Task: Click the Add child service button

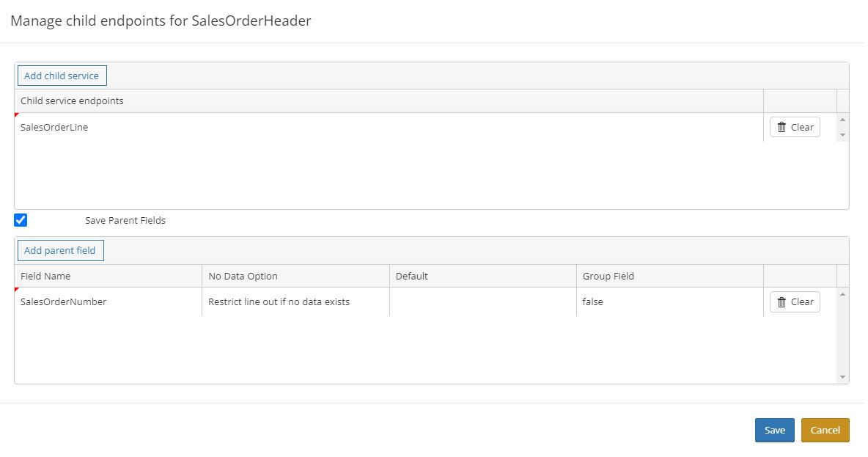Action: point(62,76)
